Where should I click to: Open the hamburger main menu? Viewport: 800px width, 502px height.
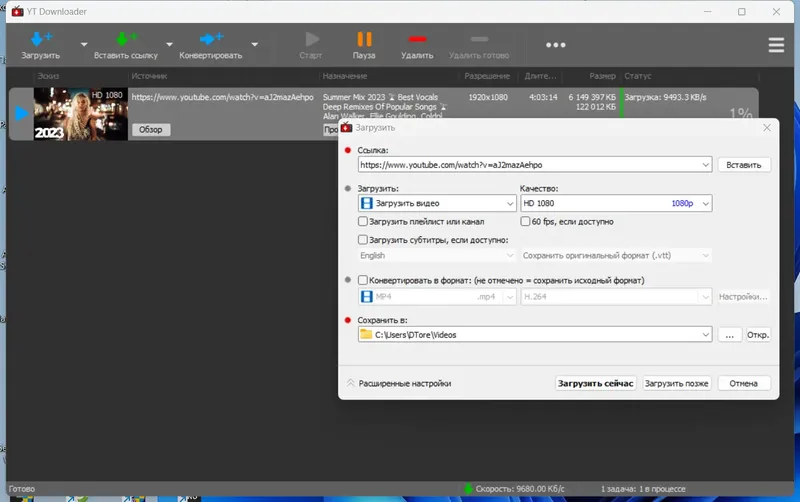776,45
